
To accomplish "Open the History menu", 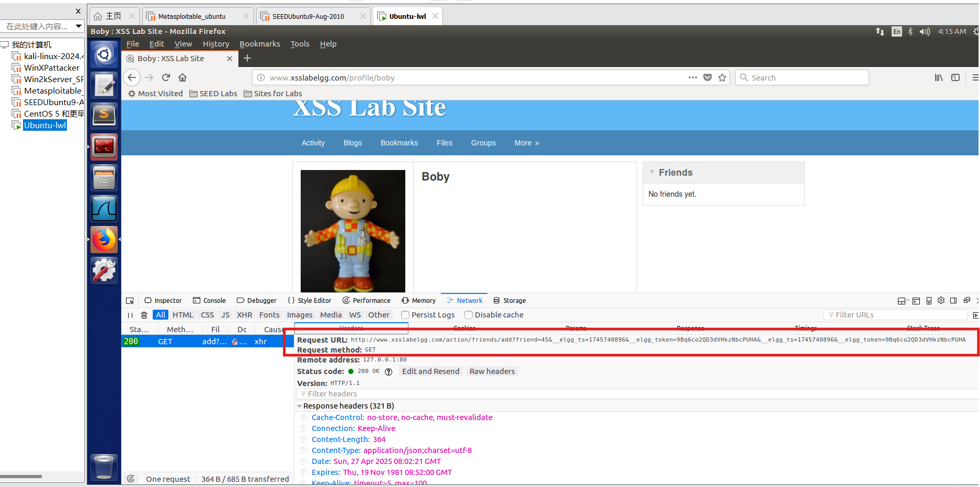I will [216, 44].
